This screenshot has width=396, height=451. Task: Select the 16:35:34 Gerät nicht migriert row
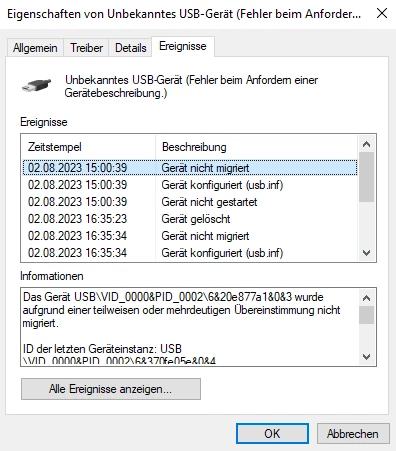tap(190, 236)
